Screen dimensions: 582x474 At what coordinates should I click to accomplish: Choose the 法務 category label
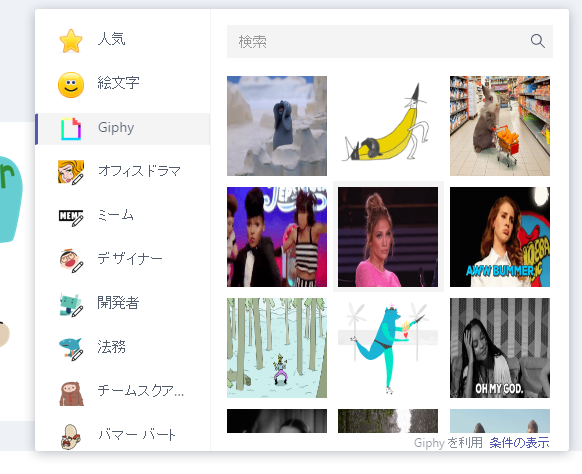[111, 347]
